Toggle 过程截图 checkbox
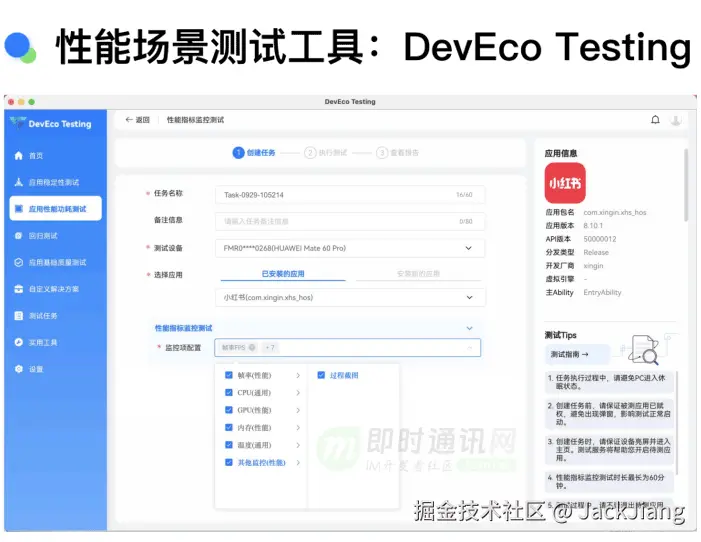701x542 pixels. [321, 375]
